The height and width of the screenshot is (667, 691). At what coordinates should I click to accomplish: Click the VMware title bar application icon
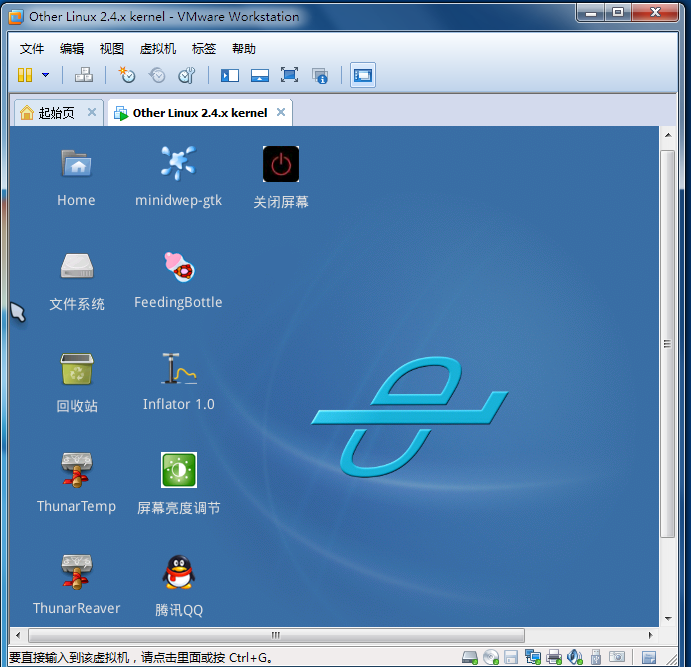click(x=16, y=17)
